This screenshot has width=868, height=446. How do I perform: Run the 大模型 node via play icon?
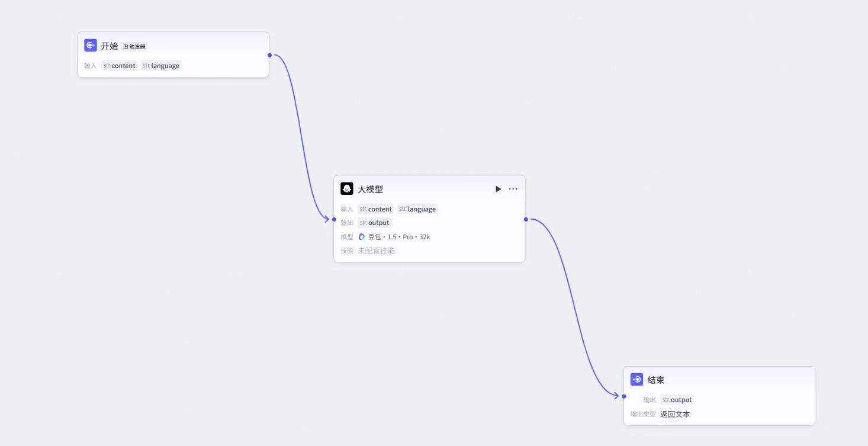point(497,188)
